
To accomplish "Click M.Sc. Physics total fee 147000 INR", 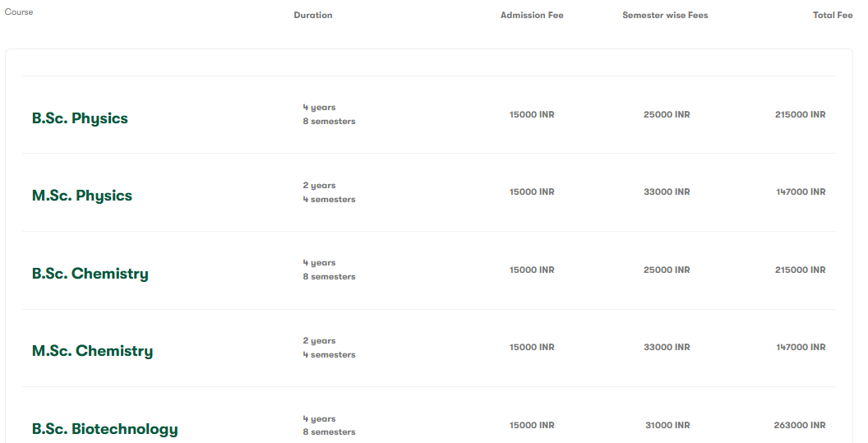I will pos(801,192).
